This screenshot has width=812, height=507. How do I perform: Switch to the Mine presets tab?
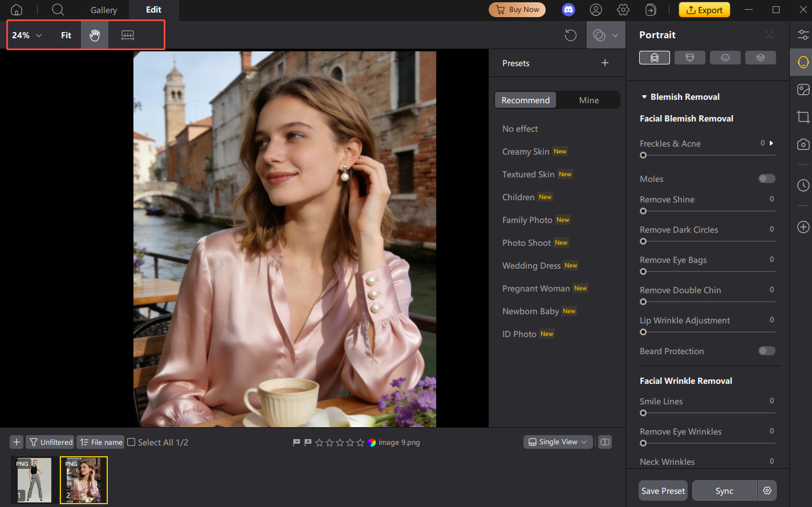[588, 100]
